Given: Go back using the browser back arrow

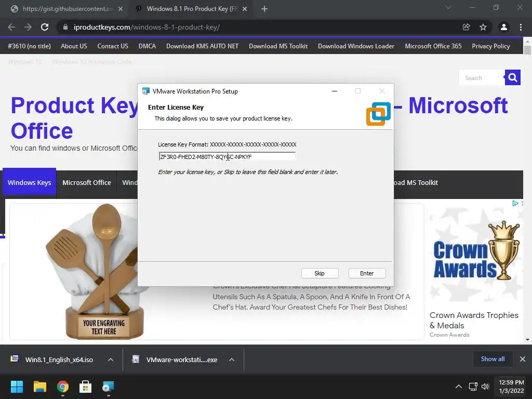Looking at the screenshot, I should pos(11,27).
